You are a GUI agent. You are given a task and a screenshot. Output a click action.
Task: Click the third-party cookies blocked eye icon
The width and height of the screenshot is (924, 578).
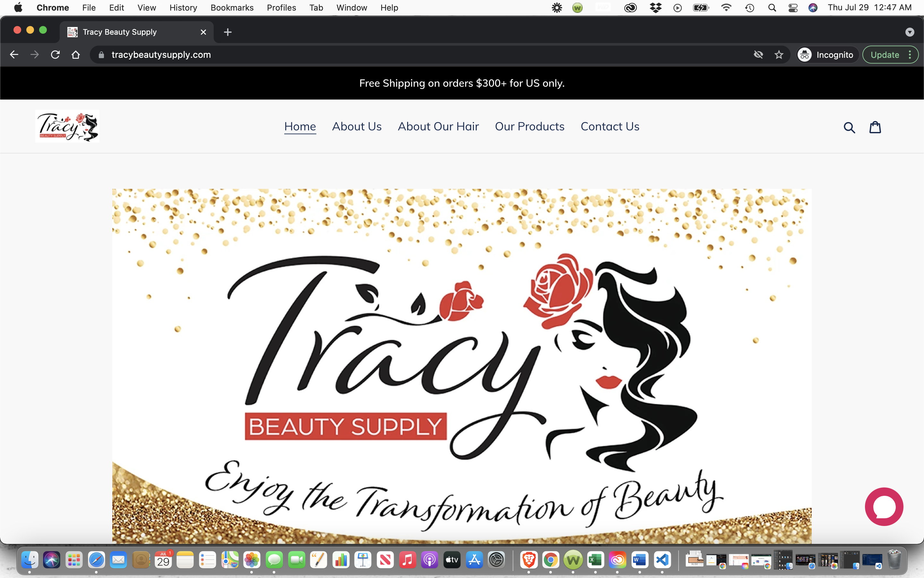click(x=758, y=55)
